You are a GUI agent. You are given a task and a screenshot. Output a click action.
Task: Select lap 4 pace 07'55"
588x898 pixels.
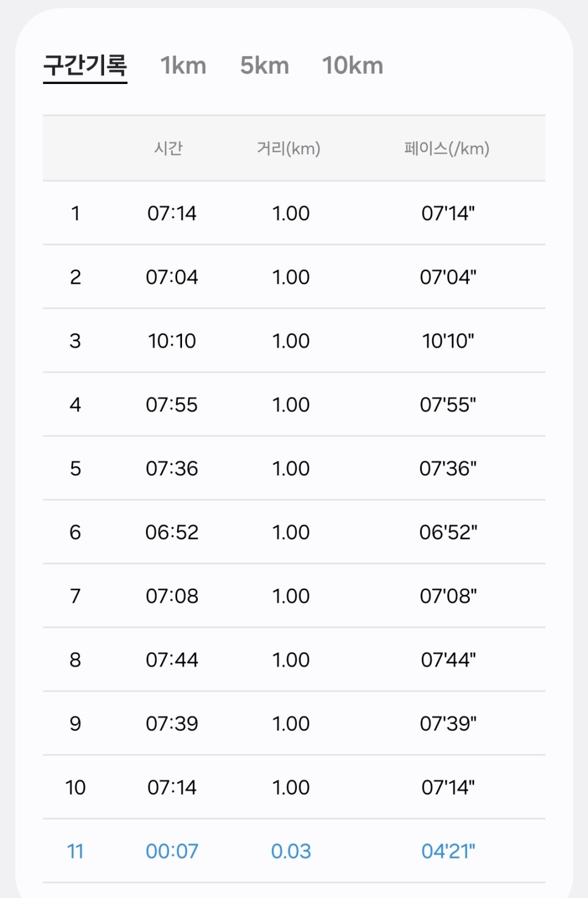(448, 405)
